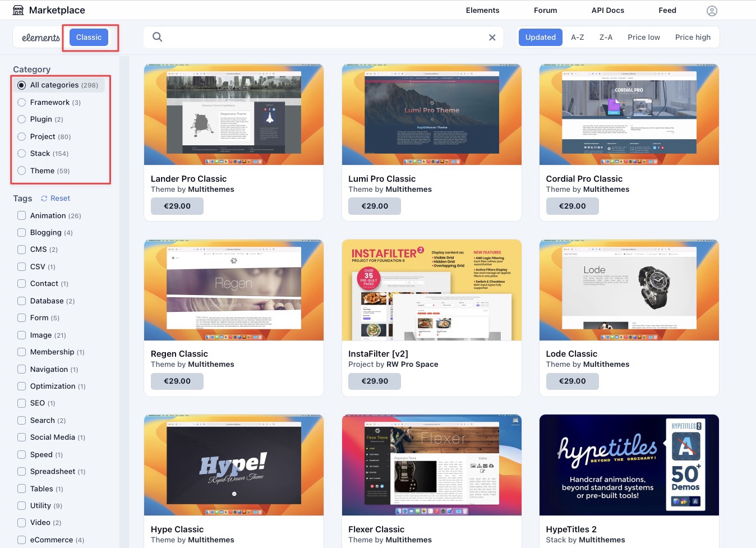Choose the Plugin category radio button
Viewport: 756px width, 548px height.
pos(22,119)
